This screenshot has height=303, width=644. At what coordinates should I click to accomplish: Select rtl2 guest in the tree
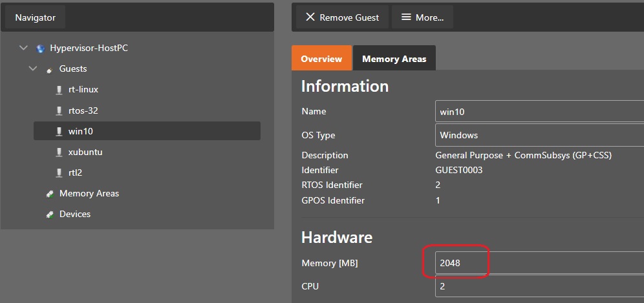(x=75, y=172)
